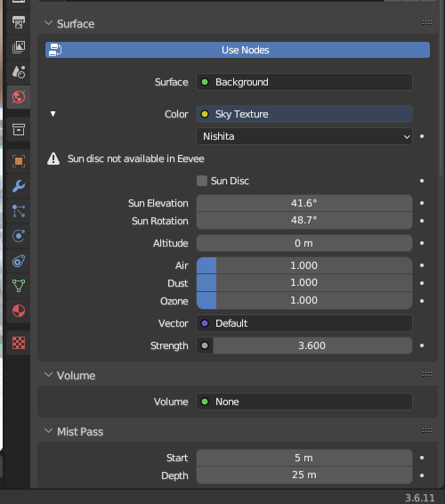Image resolution: width=445 pixels, height=504 pixels.
Task: Click the Mist Depth 25 m field
Action: [x=304, y=476]
